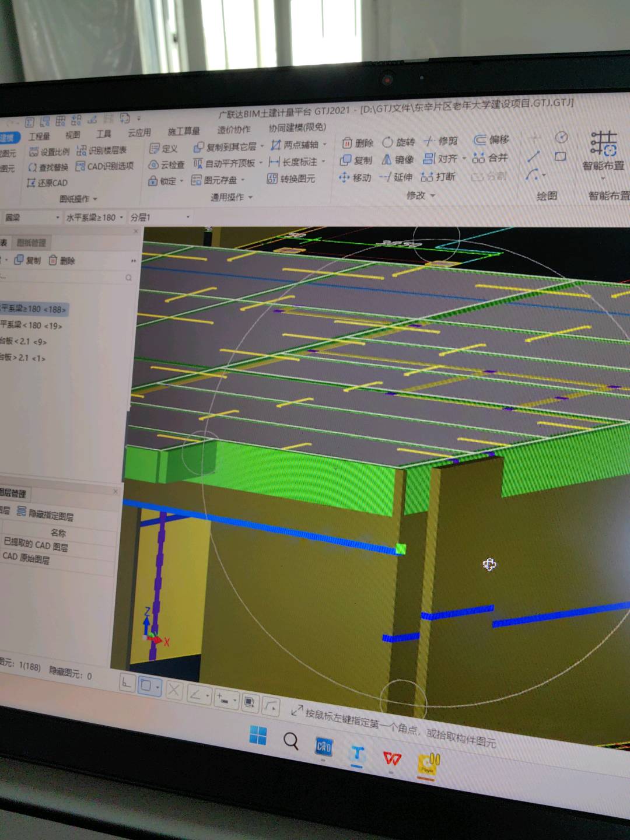630x840 pixels.
Task: Open the arrow under 智能布置
Action: pyautogui.click(x=603, y=178)
